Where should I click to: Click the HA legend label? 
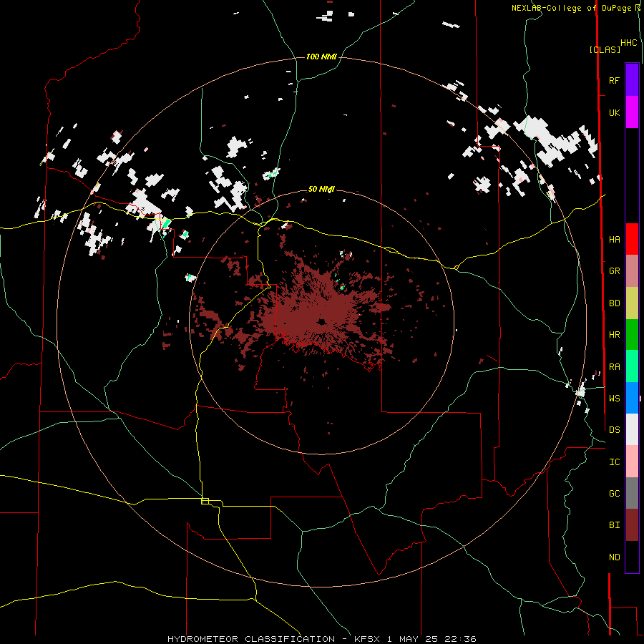pos(615,239)
